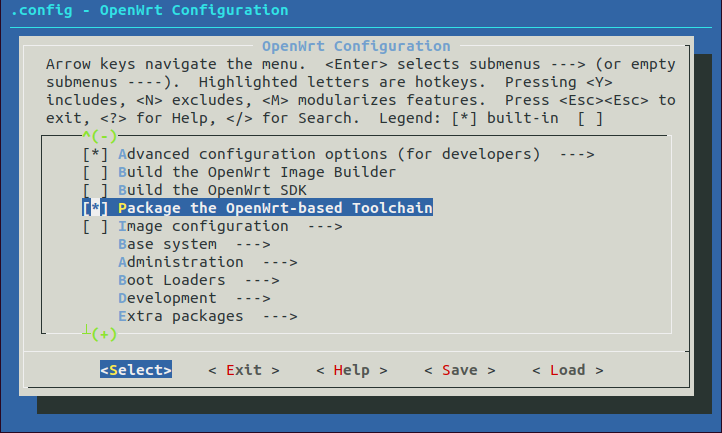722x433 pixels.
Task: Select Build the OpenWrt SDK entry
Action: (212, 190)
